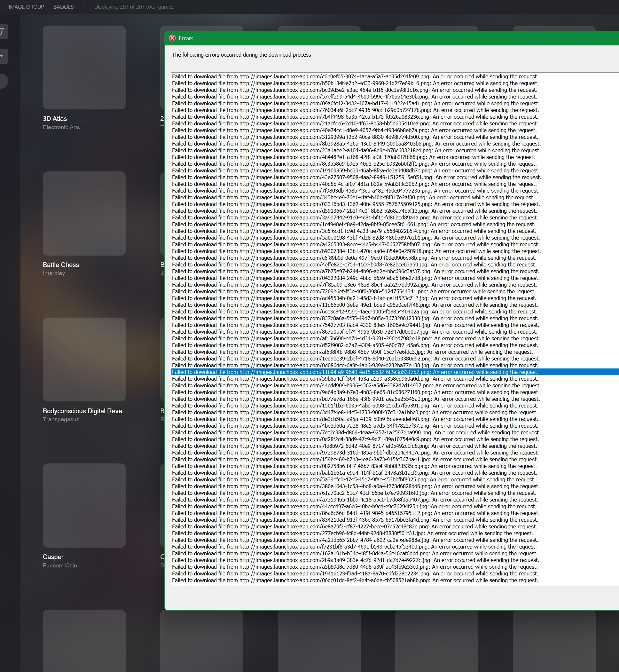The height and width of the screenshot is (672, 619).
Task: Select the Battle Chess game thumbnail
Action: (84, 213)
